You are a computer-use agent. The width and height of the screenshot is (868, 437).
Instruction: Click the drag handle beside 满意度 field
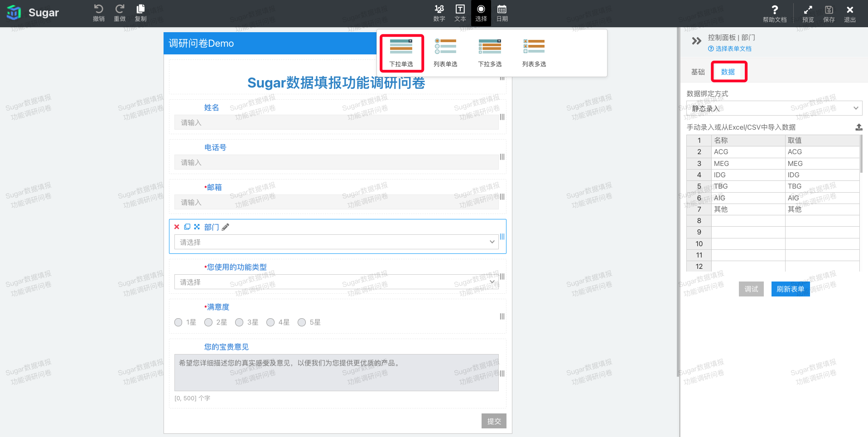pyautogui.click(x=502, y=316)
